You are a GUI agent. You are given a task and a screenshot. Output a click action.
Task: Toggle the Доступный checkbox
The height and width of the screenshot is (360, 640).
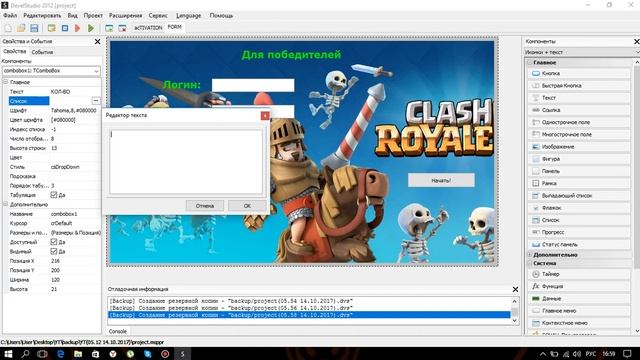53,242
